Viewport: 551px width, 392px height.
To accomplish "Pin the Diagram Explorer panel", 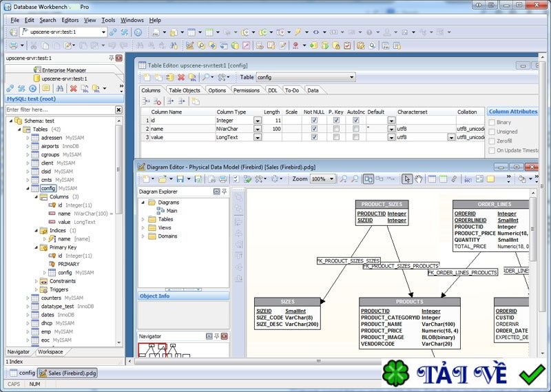I will [x=224, y=192].
